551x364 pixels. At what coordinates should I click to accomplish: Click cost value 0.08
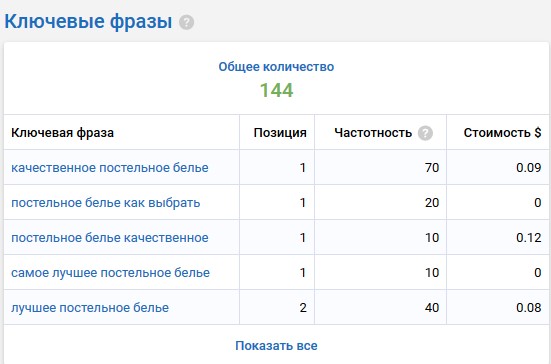click(x=529, y=308)
